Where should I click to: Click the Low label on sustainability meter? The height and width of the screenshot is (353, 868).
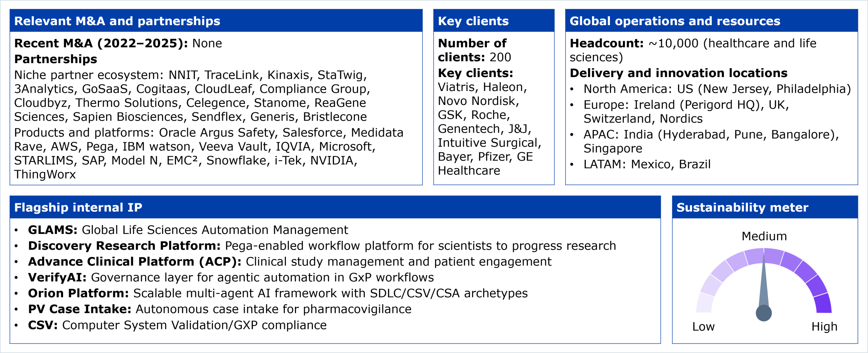[x=703, y=327]
